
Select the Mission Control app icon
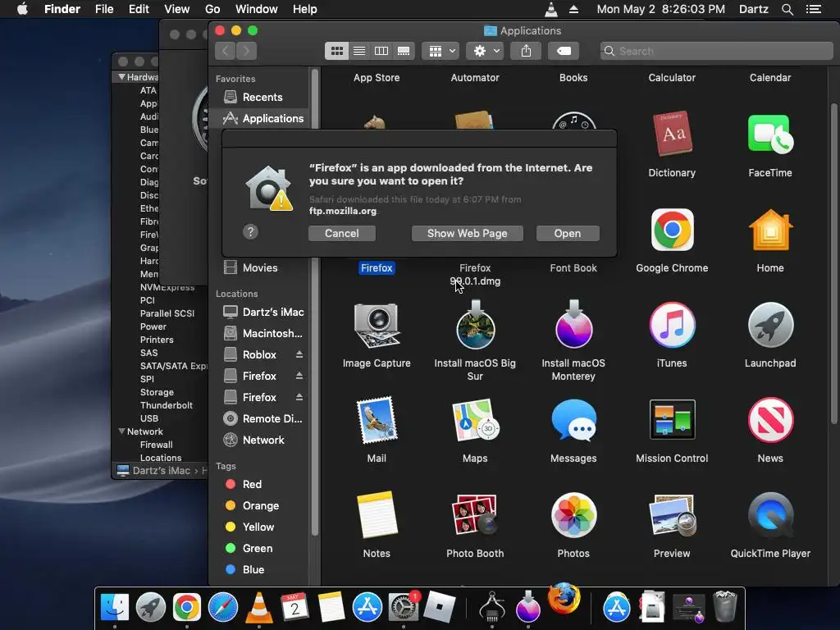[672, 420]
